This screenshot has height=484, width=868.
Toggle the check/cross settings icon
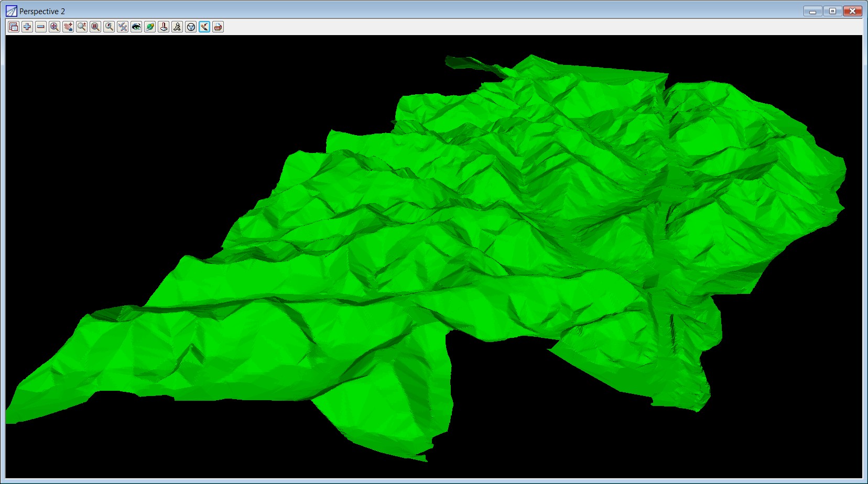(x=123, y=27)
